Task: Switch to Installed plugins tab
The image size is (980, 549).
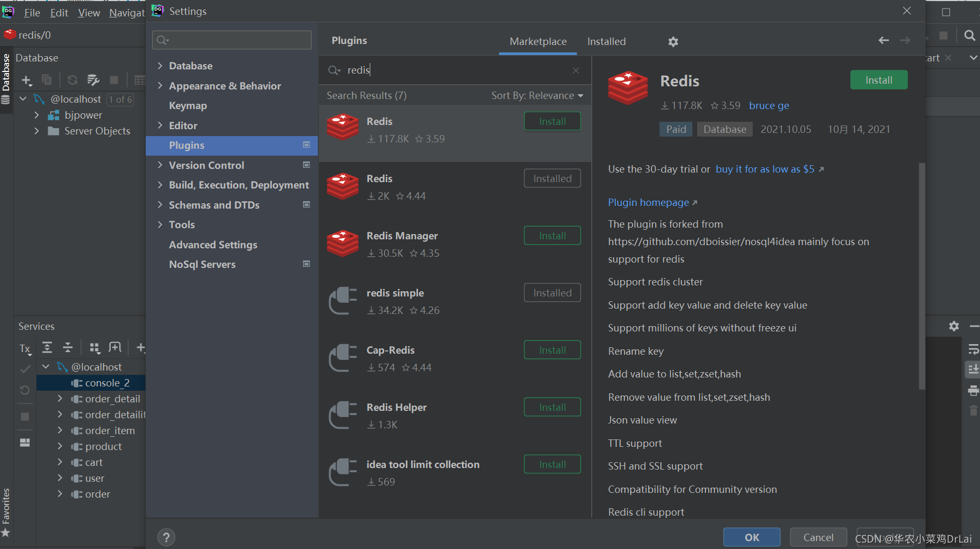Action: tap(607, 41)
